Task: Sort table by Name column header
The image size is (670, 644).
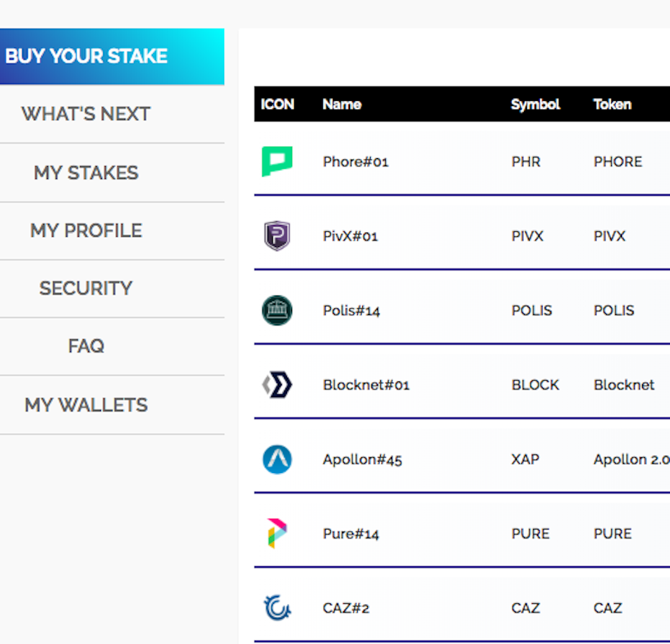Action: click(x=341, y=104)
